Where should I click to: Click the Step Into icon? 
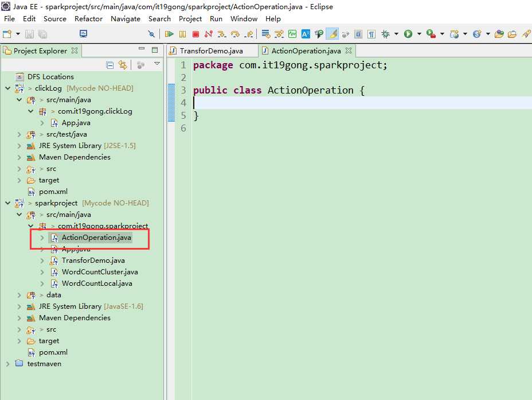pos(222,34)
